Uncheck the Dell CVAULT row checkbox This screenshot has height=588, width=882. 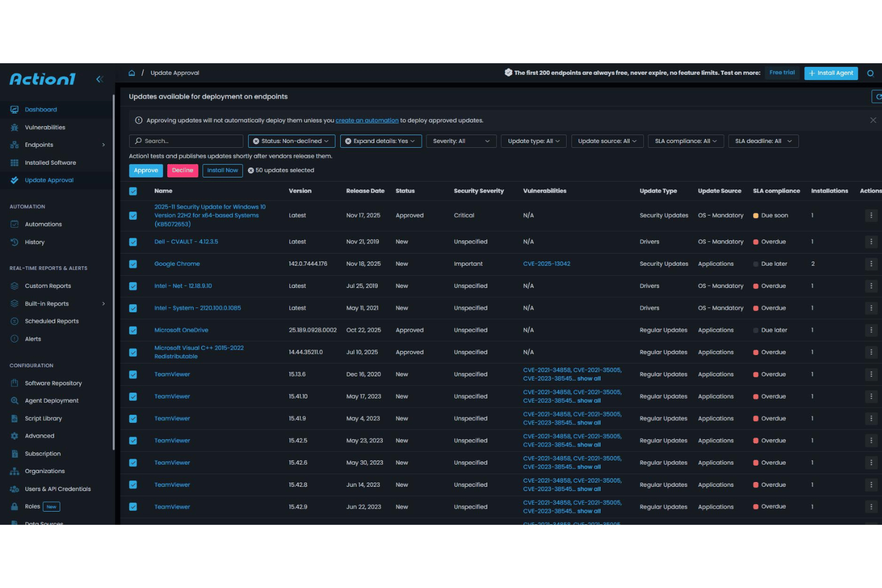click(x=133, y=242)
